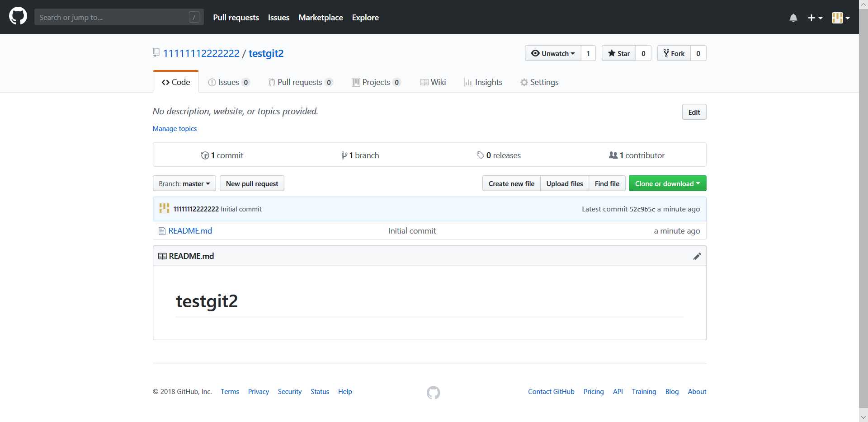Open Status in the footer
The image size is (868, 422).
coord(320,392)
